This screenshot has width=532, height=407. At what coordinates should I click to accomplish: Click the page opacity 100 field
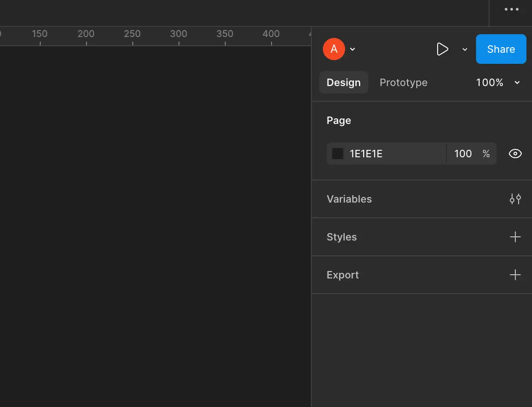(463, 154)
